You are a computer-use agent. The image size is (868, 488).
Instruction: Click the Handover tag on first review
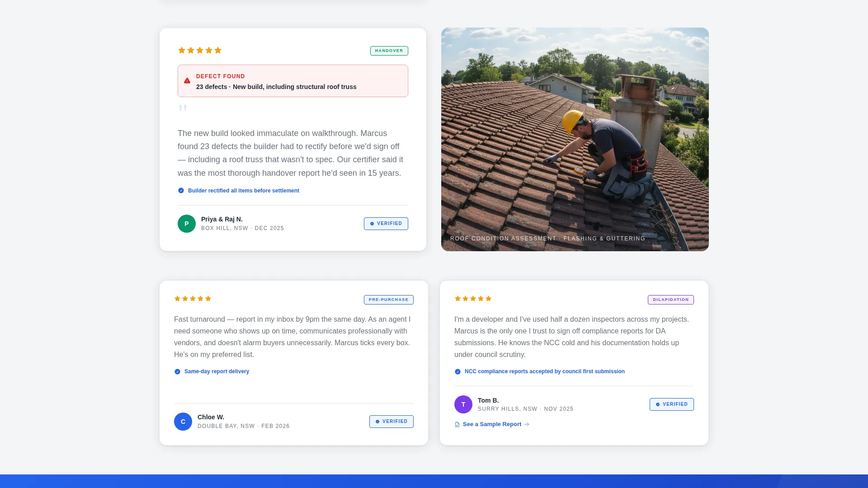[x=389, y=51]
